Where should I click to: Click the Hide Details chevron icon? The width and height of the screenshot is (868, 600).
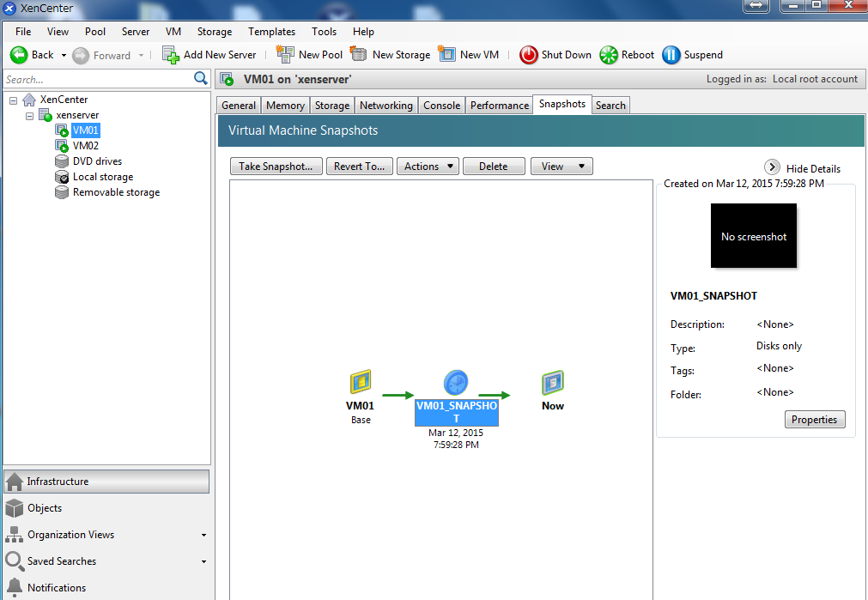(x=772, y=167)
